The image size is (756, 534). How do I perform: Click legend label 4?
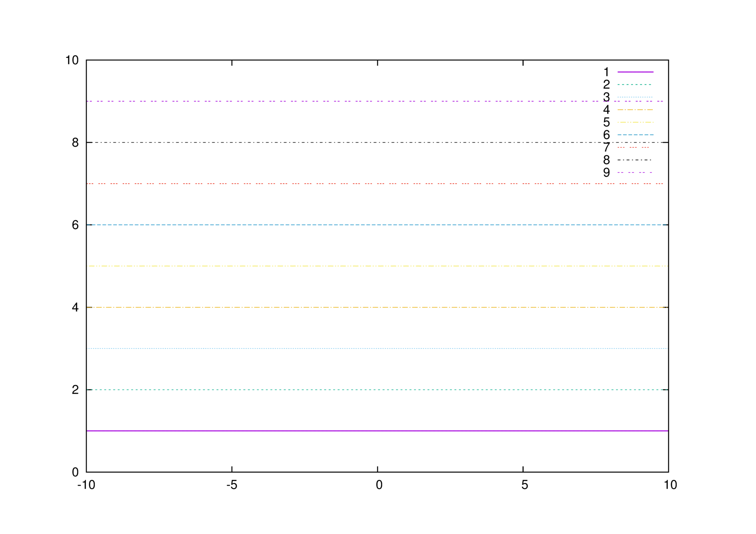(606, 109)
